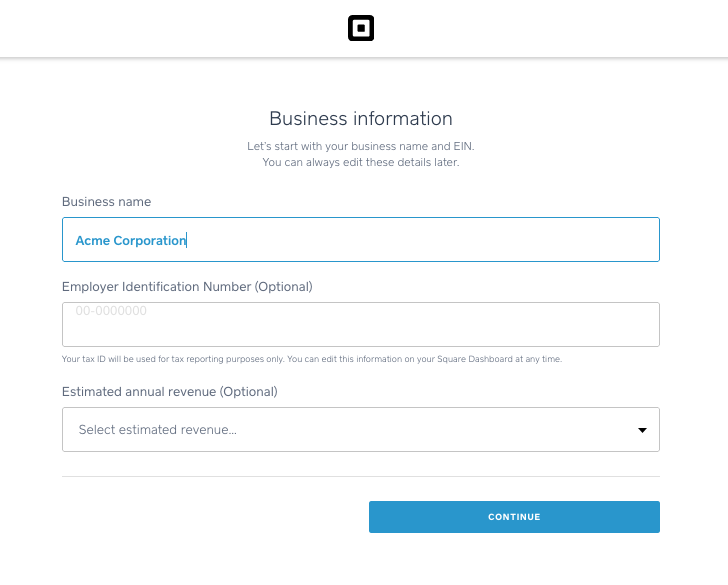Click the "You can always edit these details later" text
Screen dimensions: 728x585
pyautogui.click(x=361, y=162)
